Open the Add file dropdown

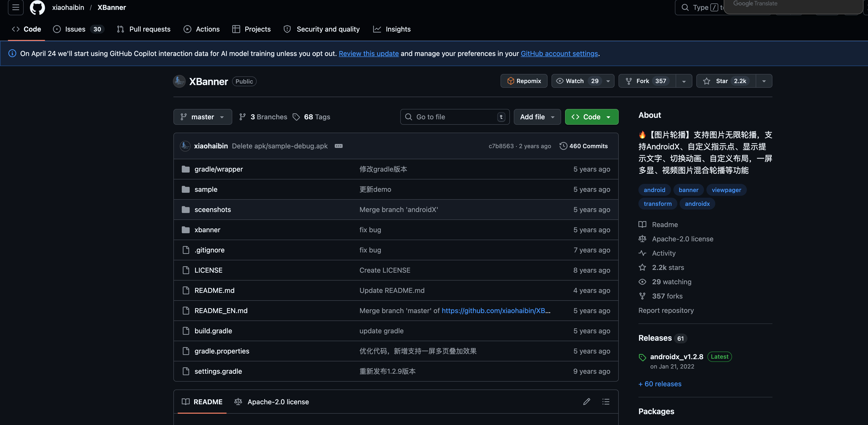(537, 117)
